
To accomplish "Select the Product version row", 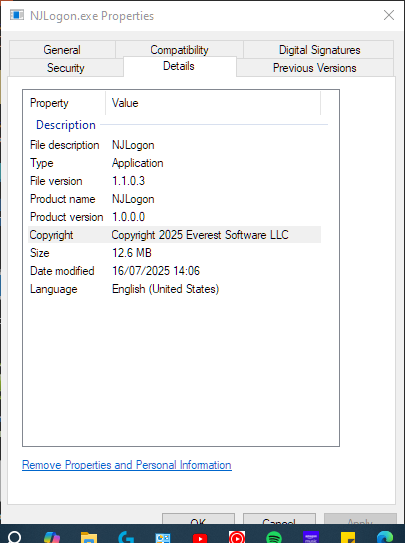I will tap(174, 217).
